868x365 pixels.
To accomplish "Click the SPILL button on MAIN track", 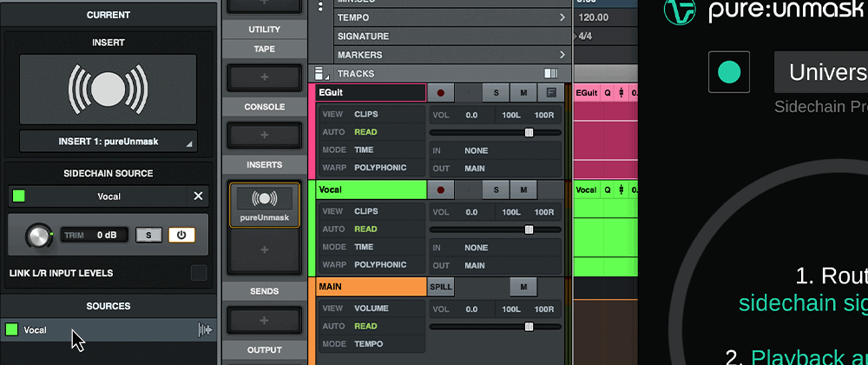I will [441, 287].
